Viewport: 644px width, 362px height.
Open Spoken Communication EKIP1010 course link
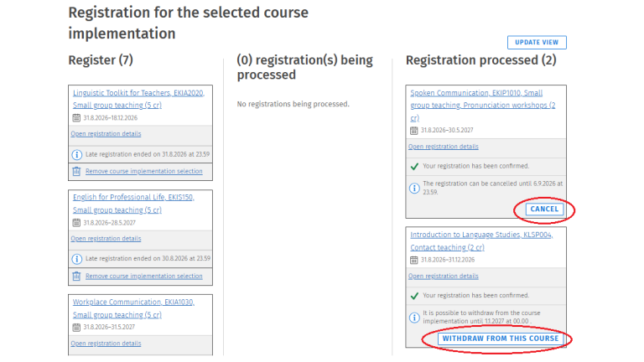pyautogui.click(x=483, y=106)
